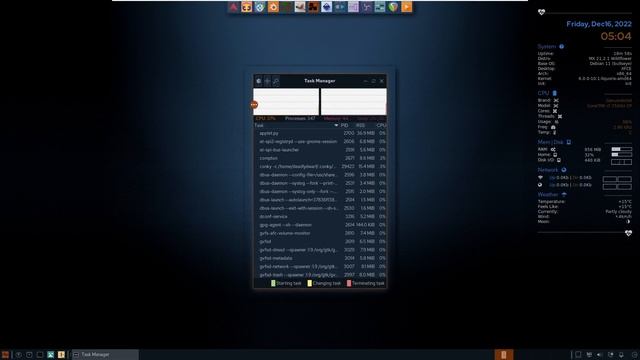
Task: Click the yellow launcher icon on bottom panel
Action: click(x=61, y=355)
